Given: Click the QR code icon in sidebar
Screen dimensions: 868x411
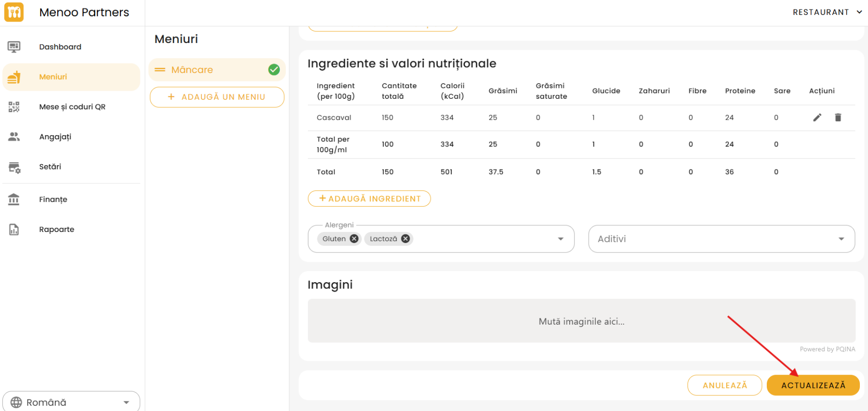Looking at the screenshot, I should tap(14, 107).
